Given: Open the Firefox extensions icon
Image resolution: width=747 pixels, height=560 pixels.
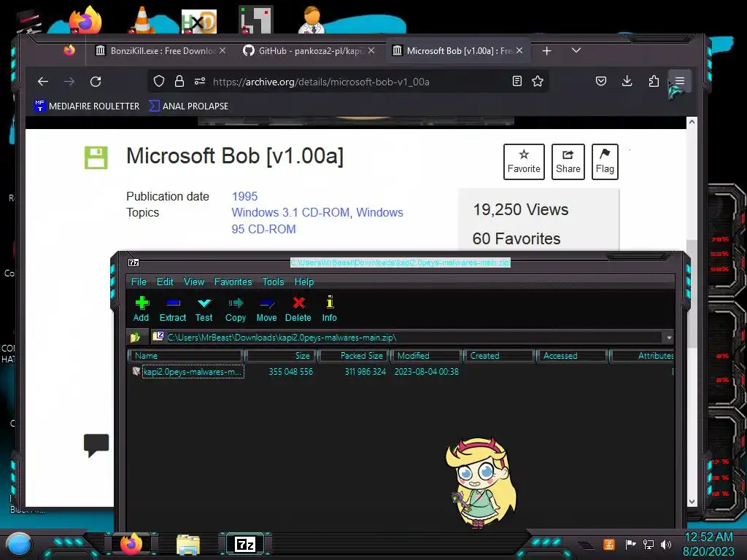Looking at the screenshot, I should tap(654, 82).
